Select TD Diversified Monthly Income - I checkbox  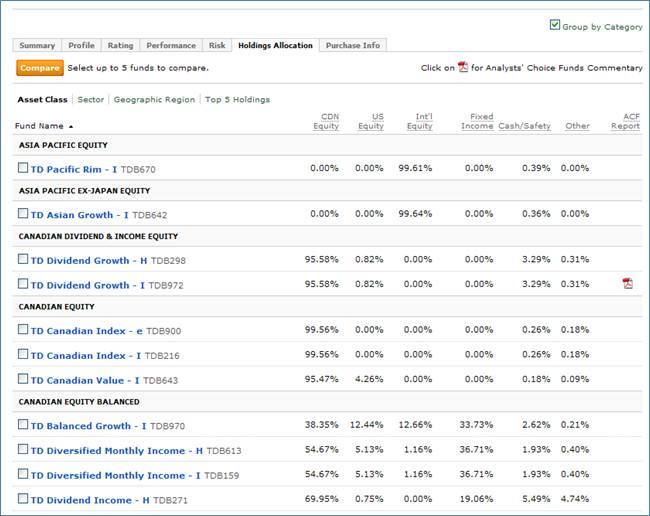pos(23,474)
